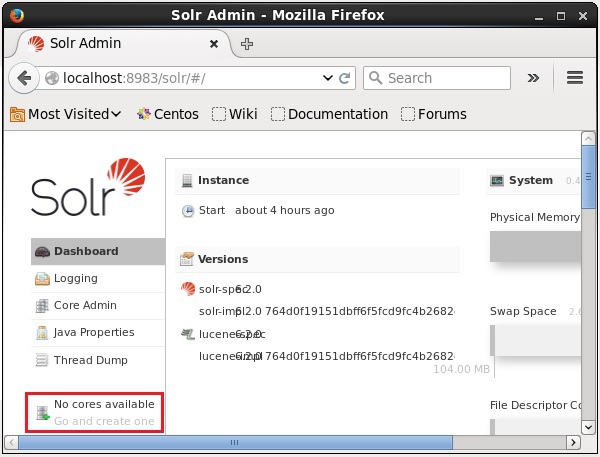This screenshot has width=600, height=457.
Task: Expand the URL history dropdown arrow
Action: (x=328, y=78)
